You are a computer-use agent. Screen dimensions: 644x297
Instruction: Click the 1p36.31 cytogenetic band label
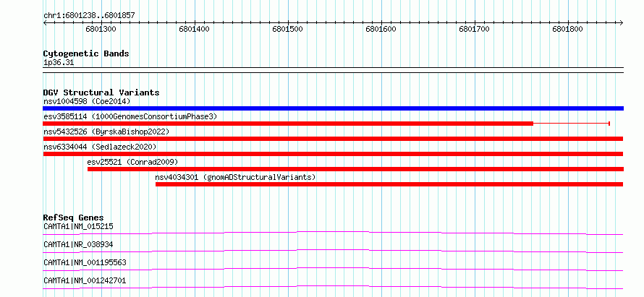point(59,63)
